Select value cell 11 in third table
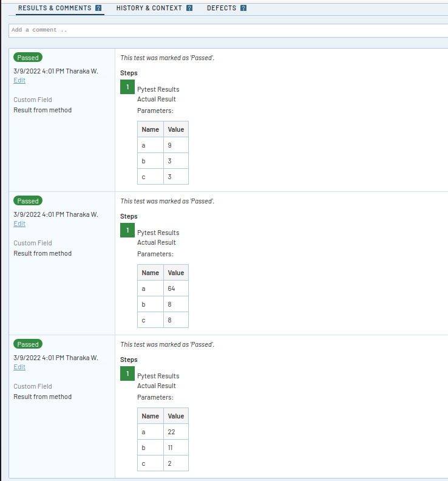The image size is (448, 481). click(x=175, y=448)
